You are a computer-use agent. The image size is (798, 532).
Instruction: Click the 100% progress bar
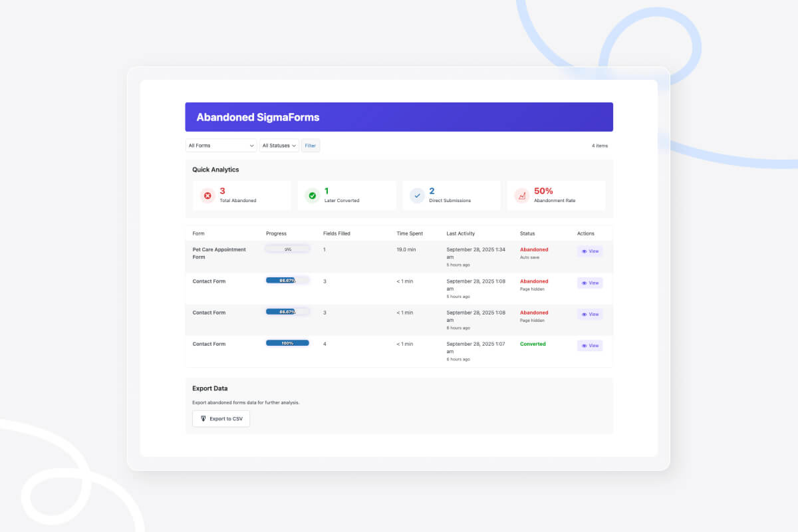(x=287, y=343)
